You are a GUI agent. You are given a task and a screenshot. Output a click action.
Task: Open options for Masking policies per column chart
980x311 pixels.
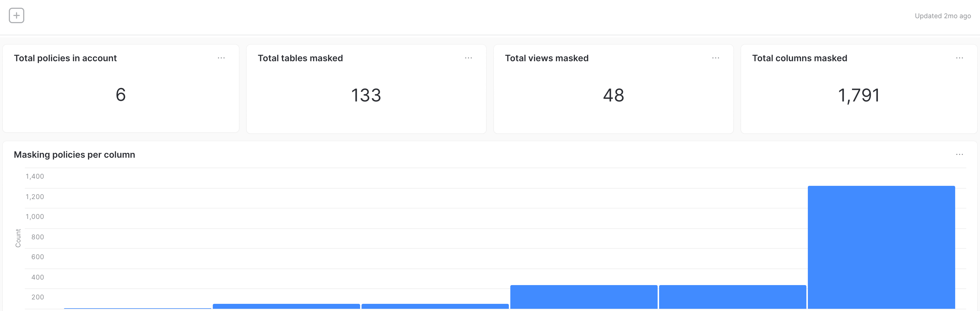point(960,155)
